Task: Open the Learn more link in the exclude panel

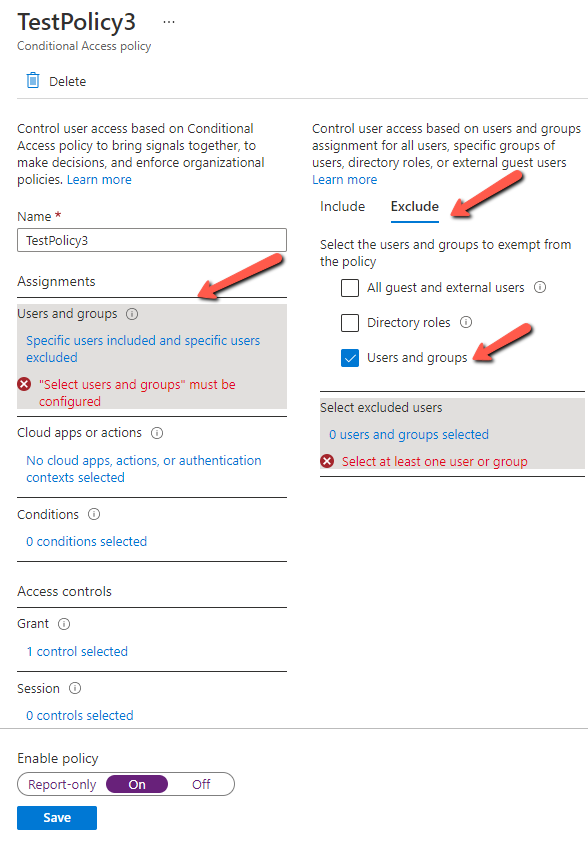Action: [345, 179]
